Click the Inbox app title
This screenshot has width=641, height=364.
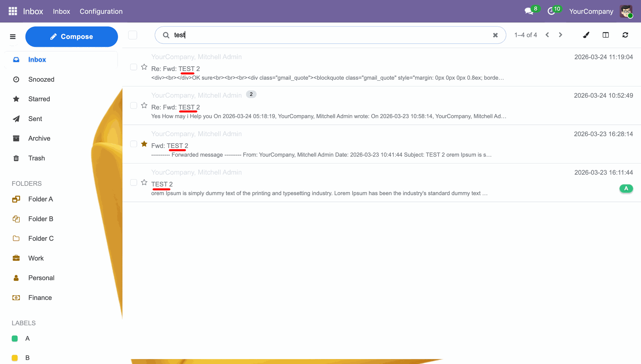point(33,11)
